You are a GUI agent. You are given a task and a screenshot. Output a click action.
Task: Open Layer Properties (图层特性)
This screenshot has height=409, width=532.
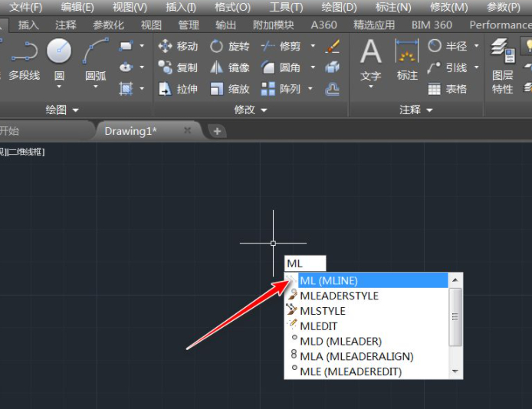coord(502,67)
